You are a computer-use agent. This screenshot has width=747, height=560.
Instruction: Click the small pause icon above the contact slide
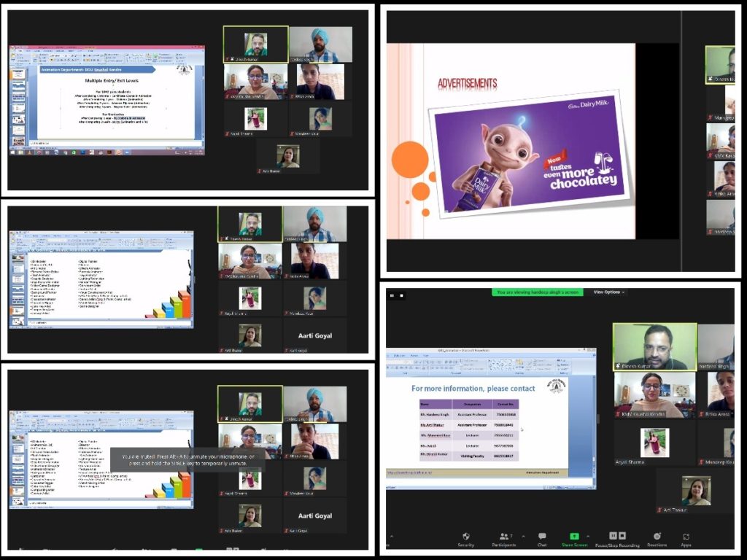point(392,296)
